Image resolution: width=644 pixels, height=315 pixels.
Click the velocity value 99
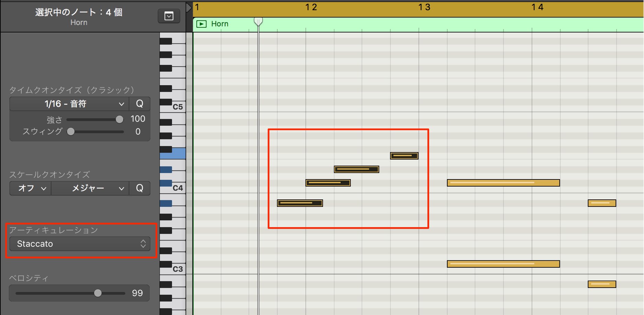pyautogui.click(x=137, y=293)
